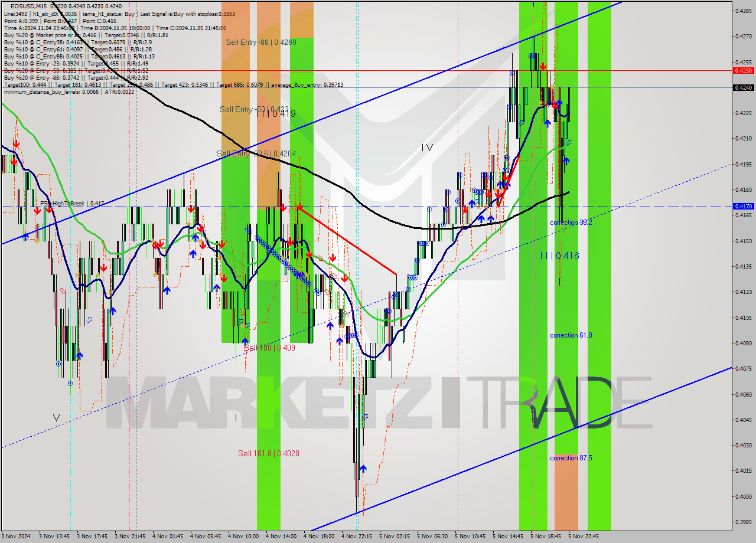
Task: Click the 'Sell Entry -23.6 | 0.4204' label
Action: pyautogui.click(x=256, y=153)
